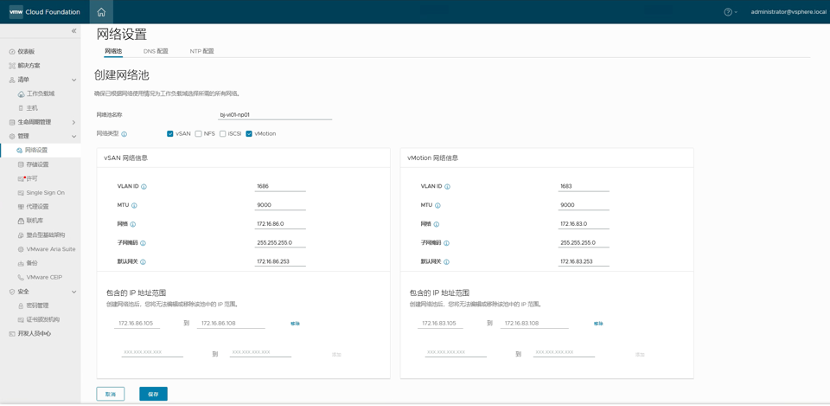Click the network pool name field bj-vi01-np01
The image size is (830, 406).
(275, 114)
